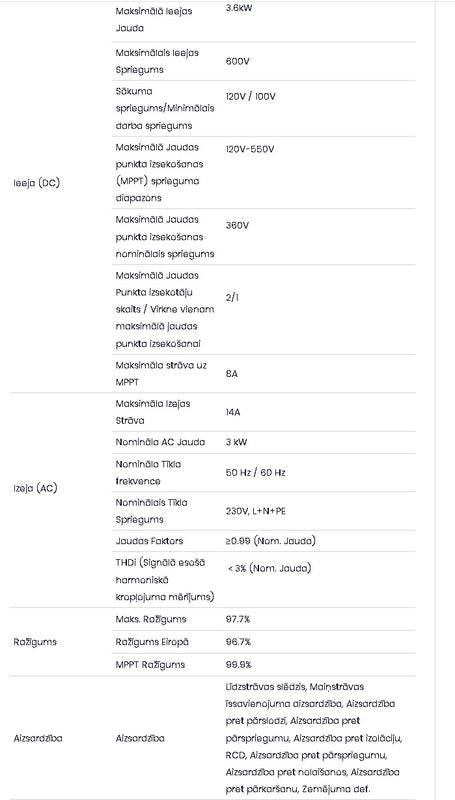Click the Maksimālā strāva uz MPPT label

point(161,373)
